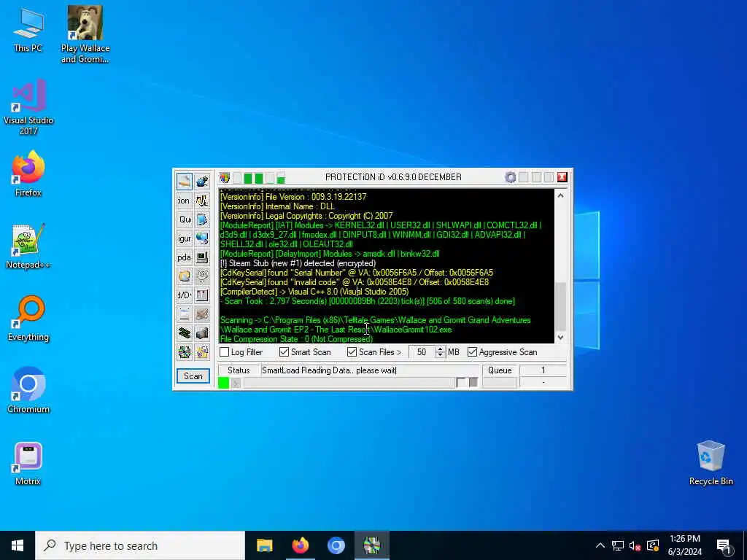Viewport: 747px width, 560px height.
Task: Click the Queue count field showing 1
Action: tap(543, 370)
